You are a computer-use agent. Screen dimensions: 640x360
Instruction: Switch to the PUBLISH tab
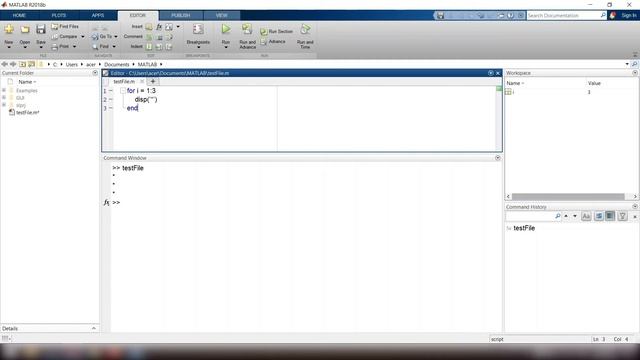tap(180, 16)
